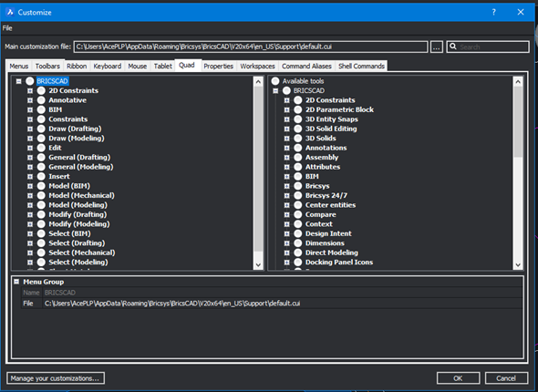Switch to the Tablet tab
538x392 pixels.
162,66
